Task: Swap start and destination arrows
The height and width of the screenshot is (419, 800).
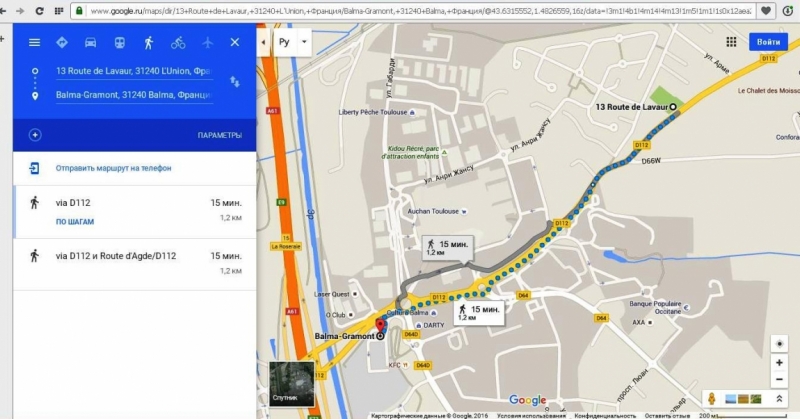Action: 235,82
